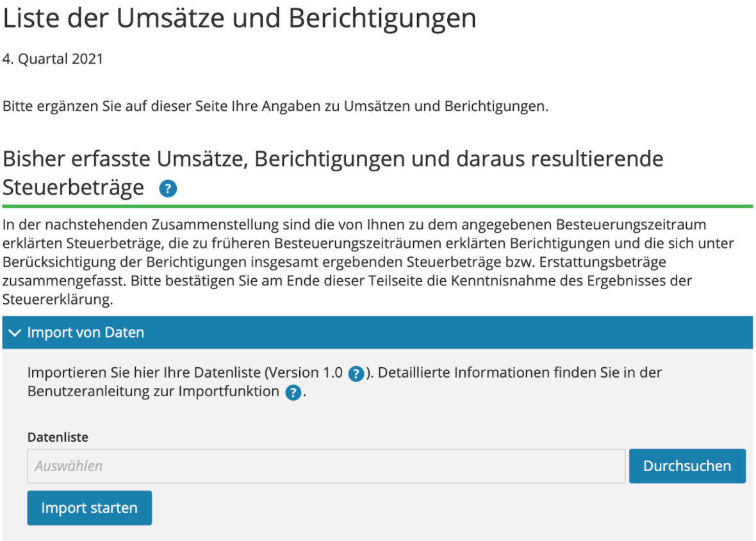The height and width of the screenshot is (541, 756).
Task: Open help icon after Version 1.0
Action: (x=356, y=374)
